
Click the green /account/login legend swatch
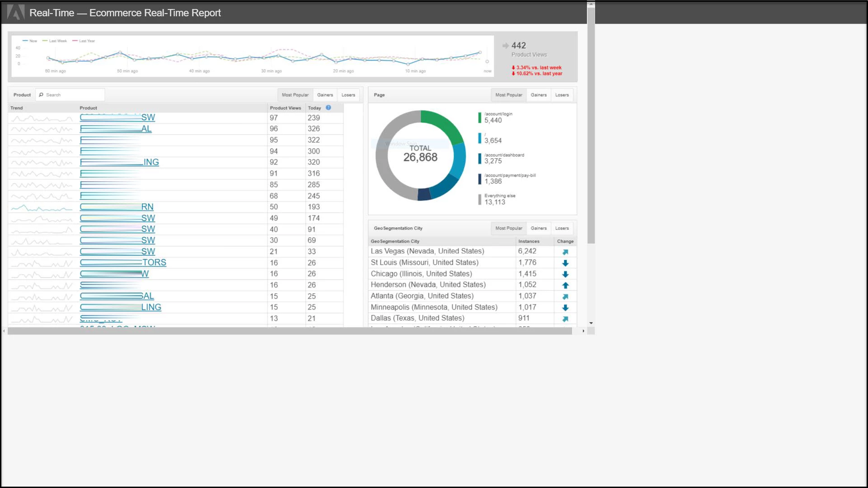pos(479,117)
